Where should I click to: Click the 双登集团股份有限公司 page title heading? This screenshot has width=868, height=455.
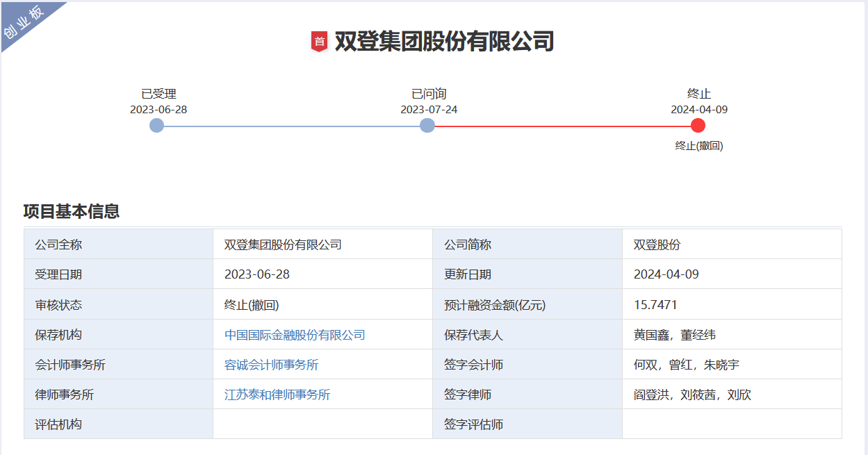pyautogui.click(x=444, y=42)
